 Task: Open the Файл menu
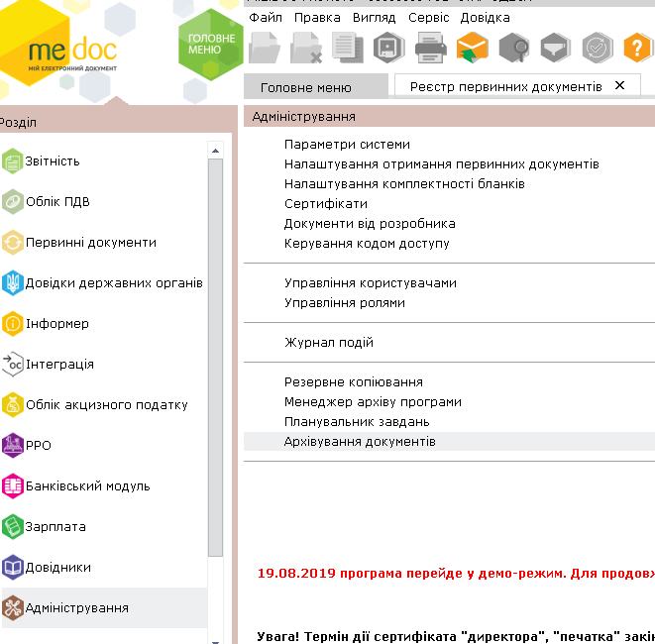[x=266, y=18]
